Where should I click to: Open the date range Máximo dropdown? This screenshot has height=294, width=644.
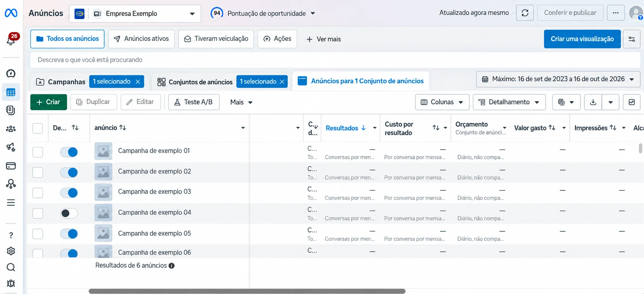tap(558, 79)
